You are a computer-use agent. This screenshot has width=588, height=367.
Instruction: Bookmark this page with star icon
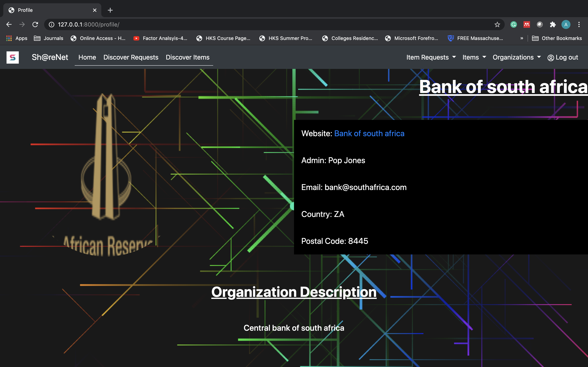coord(497,24)
